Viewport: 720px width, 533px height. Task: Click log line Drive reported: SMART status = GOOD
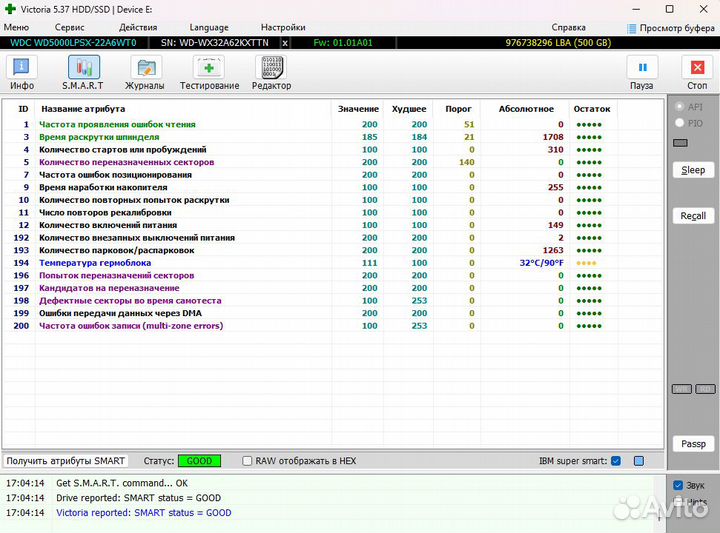point(138,498)
